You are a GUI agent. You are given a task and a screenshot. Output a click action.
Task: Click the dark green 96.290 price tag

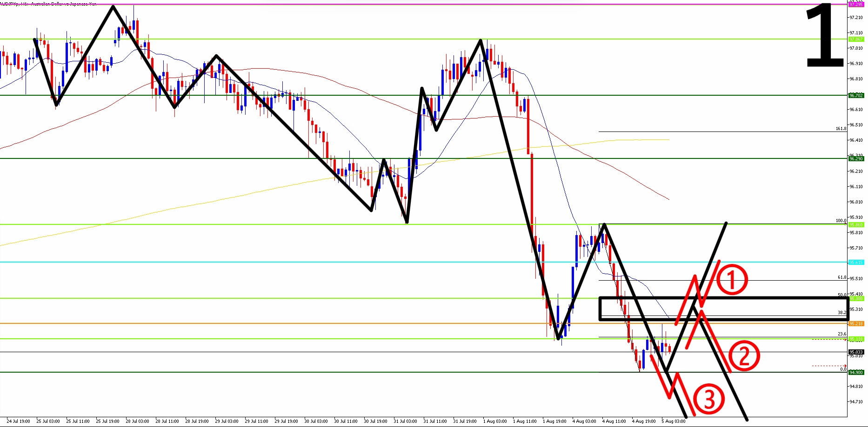click(856, 158)
